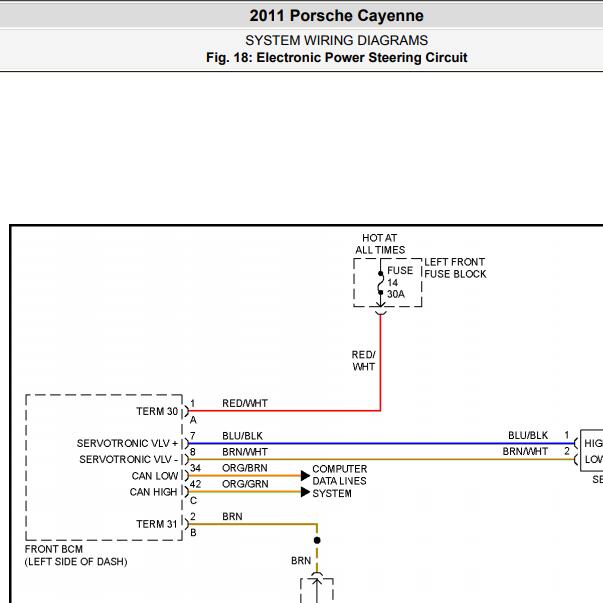Click the "ORG/BRN" wire color label
603x603 pixels.
point(245,468)
